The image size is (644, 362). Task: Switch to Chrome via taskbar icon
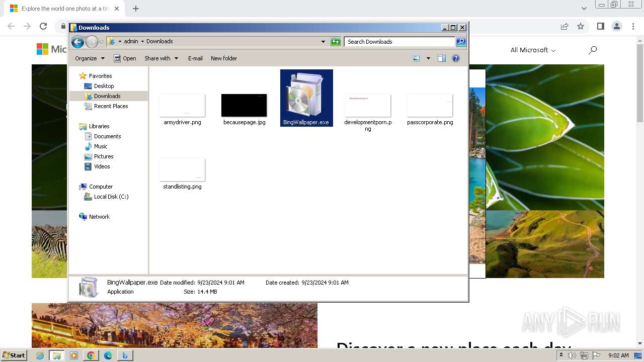pyautogui.click(x=91, y=355)
